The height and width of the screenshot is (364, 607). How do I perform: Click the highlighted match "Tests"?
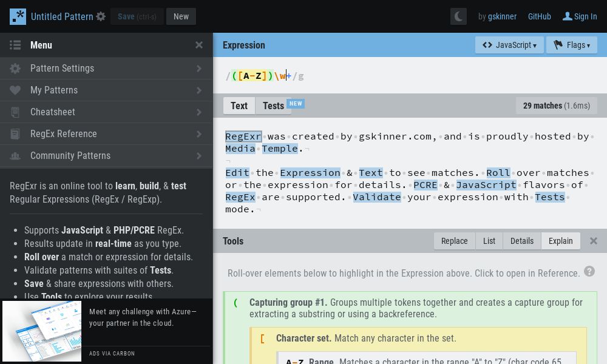pos(550,197)
